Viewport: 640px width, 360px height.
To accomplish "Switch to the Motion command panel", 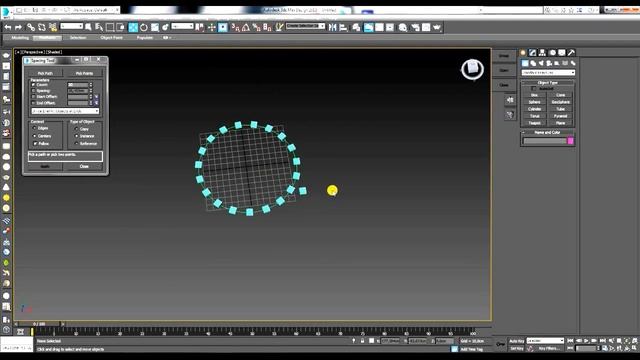I will click(552, 53).
